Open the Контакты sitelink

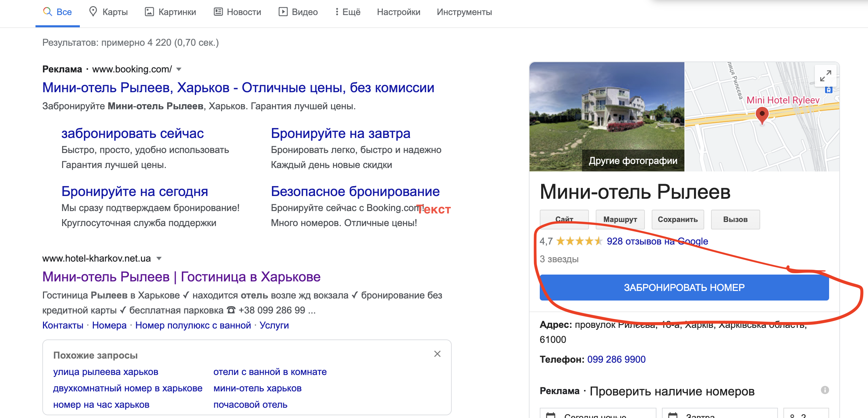[63, 325]
